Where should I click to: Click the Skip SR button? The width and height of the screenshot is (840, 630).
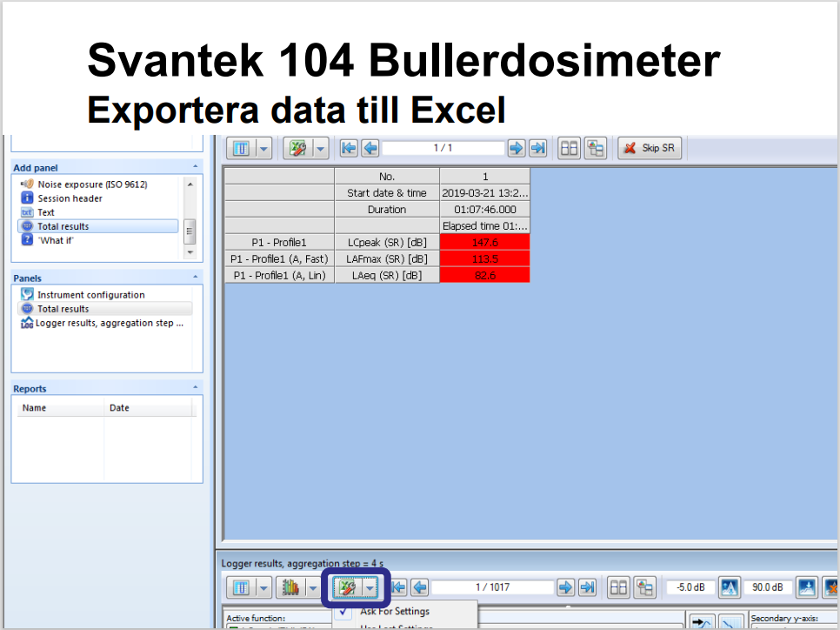[649, 149]
